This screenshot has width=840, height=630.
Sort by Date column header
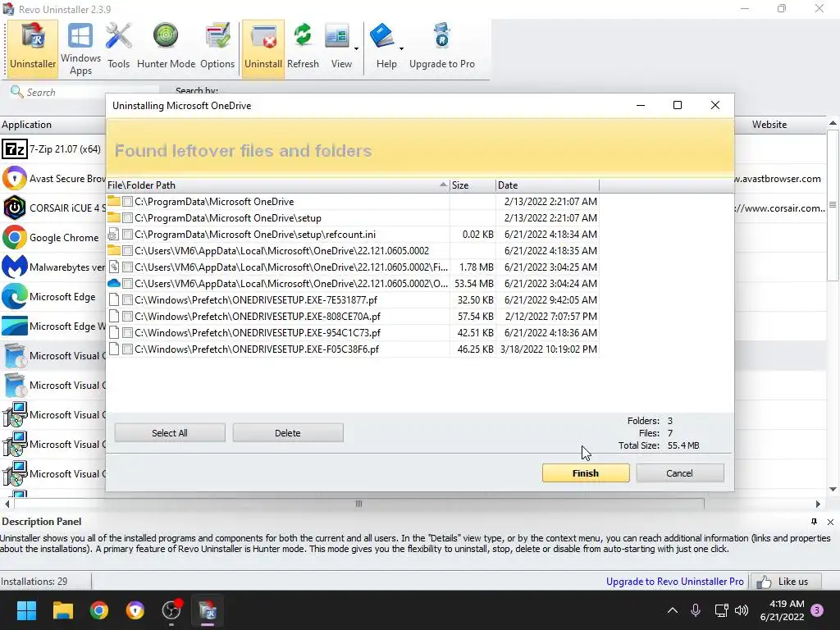click(547, 185)
